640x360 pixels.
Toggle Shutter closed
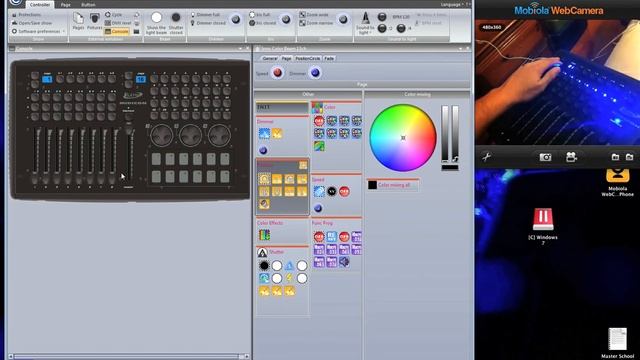point(176,23)
